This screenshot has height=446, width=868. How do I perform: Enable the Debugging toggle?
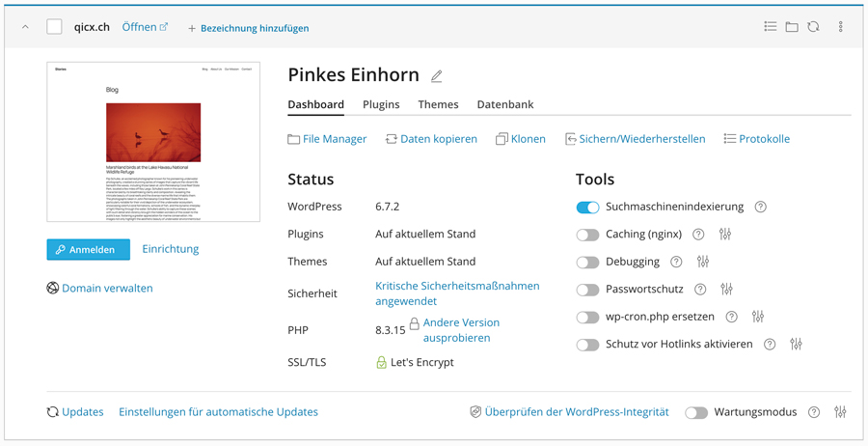[587, 263]
